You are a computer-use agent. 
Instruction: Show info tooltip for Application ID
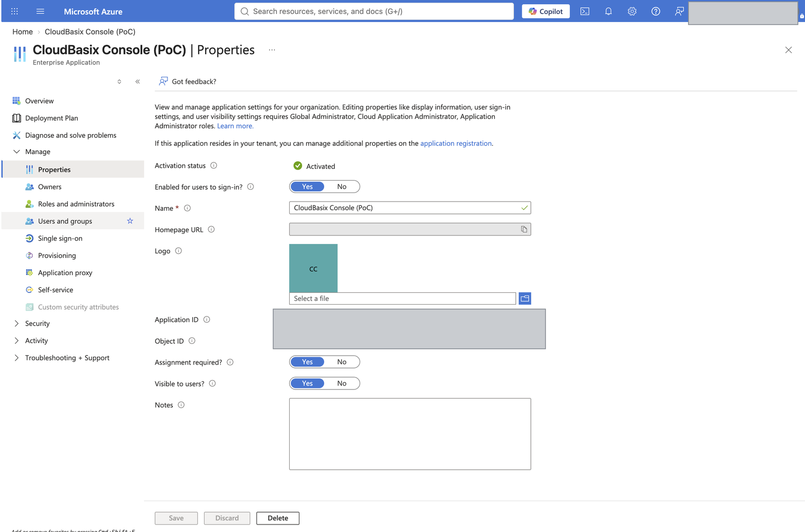[207, 320]
